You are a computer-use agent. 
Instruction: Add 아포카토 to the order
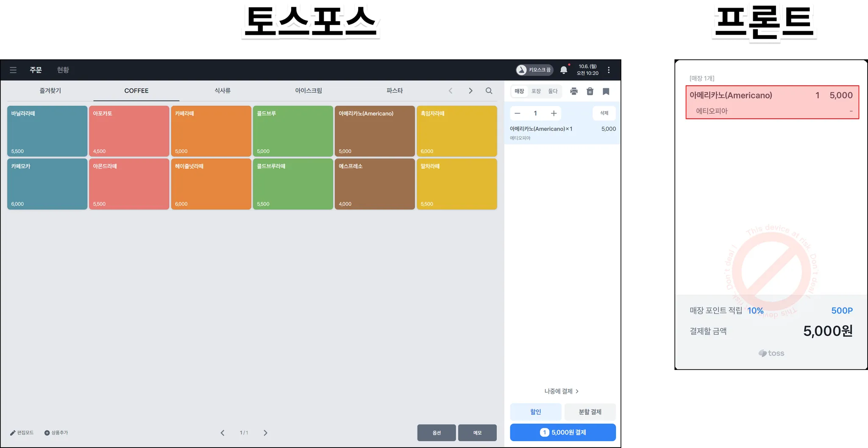129,131
